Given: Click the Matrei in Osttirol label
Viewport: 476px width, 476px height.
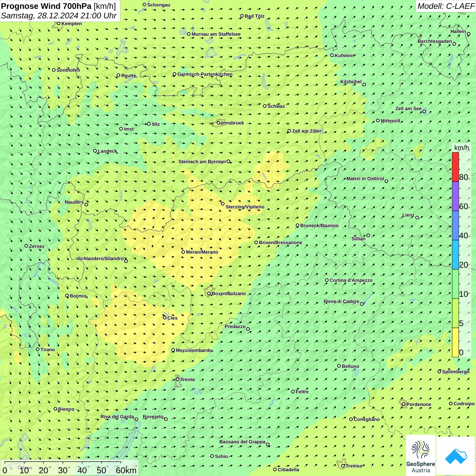Looking at the screenshot, I should 365,178.
